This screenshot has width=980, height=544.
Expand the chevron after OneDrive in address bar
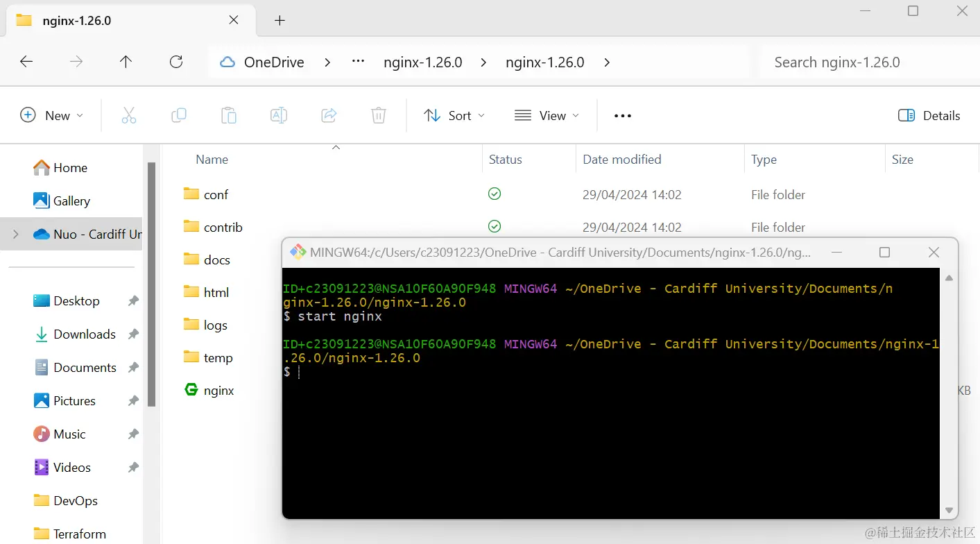[x=327, y=62]
